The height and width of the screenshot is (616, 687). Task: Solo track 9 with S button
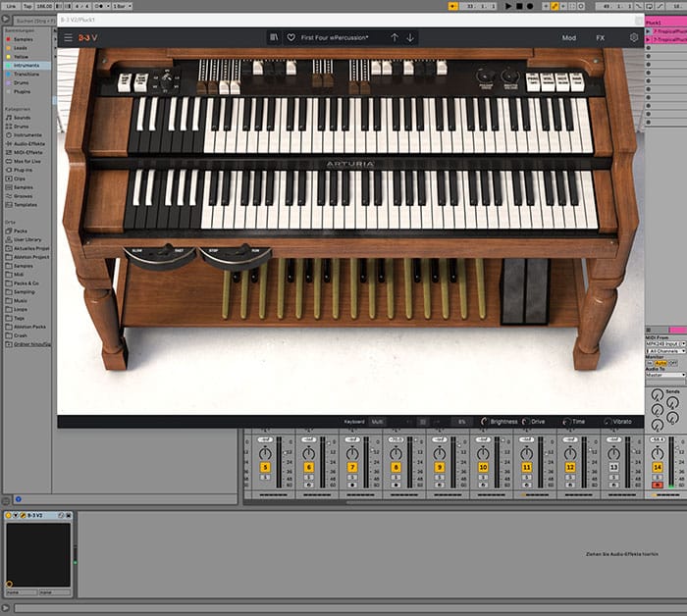(440, 478)
